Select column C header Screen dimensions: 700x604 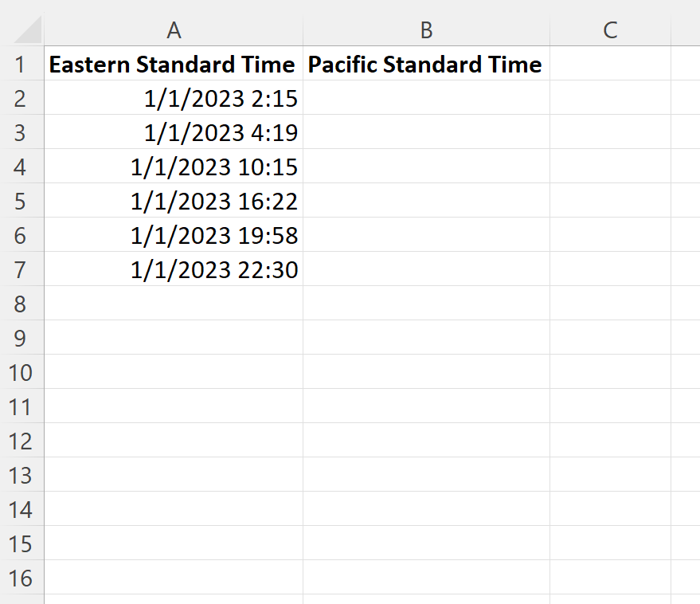(610, 30)
